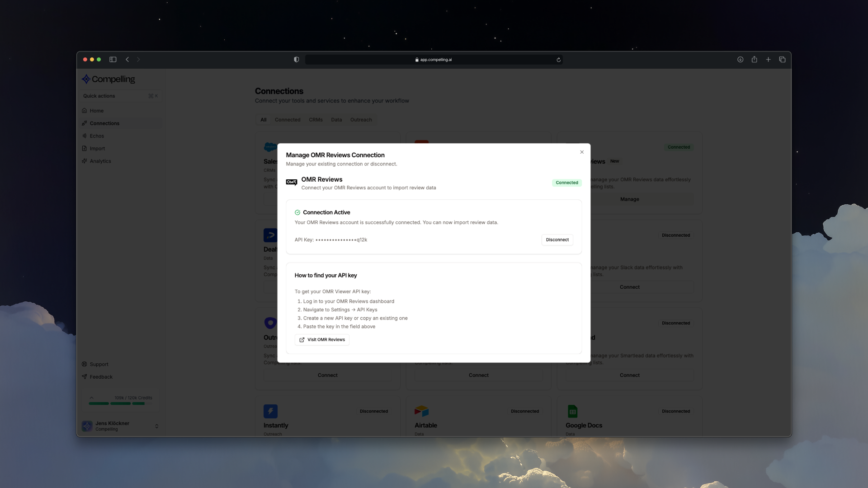Click the Visit OMR Reviews button

[322, 339]
